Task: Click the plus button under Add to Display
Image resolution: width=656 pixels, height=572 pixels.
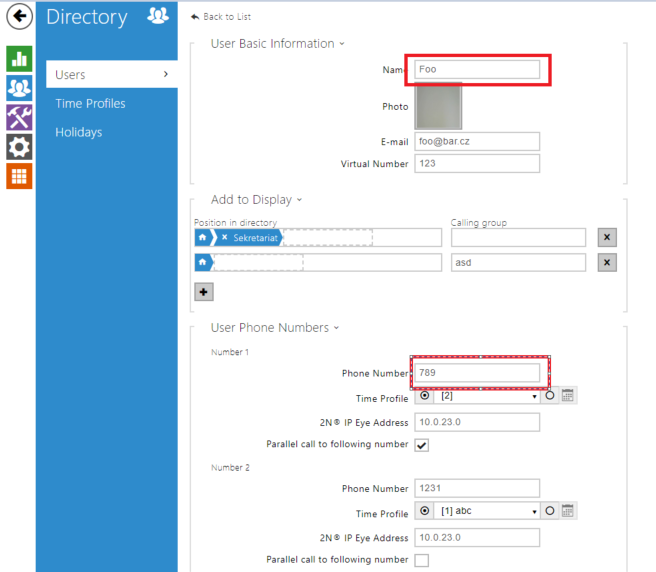Action: pos(203,291)
